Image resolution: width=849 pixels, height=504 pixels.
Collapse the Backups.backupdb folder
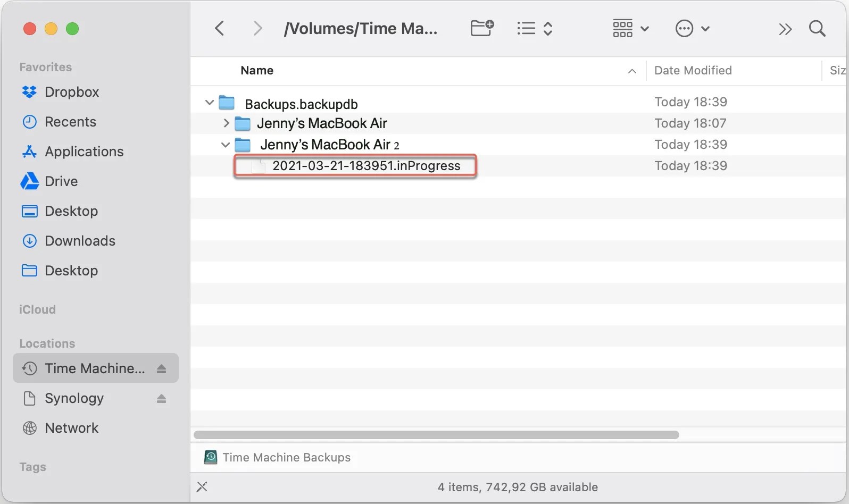tap(209, 102)
